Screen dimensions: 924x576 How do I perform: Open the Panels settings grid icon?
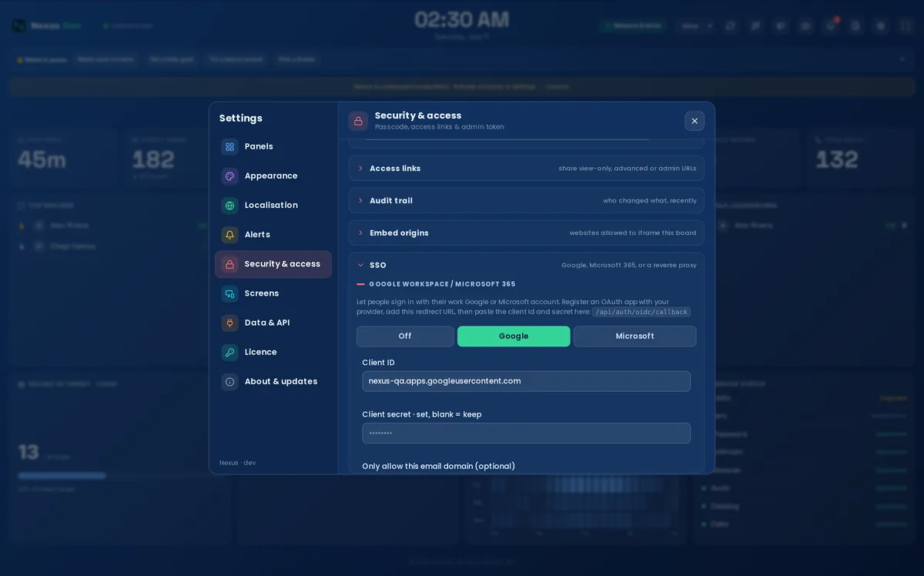click(x=229, y=146)
